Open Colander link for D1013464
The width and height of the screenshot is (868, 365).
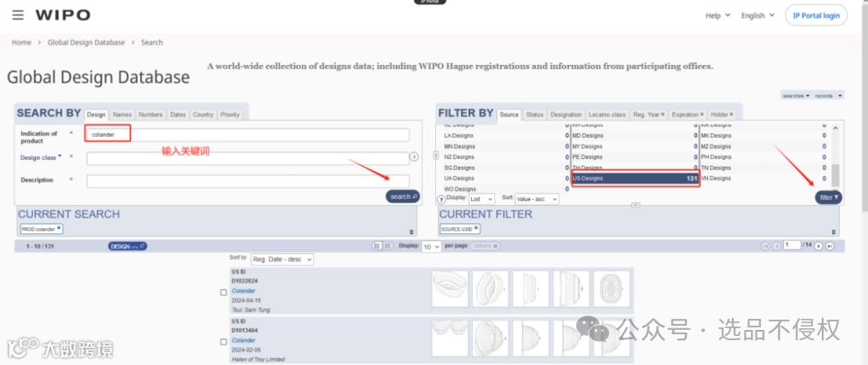pyautogui.click(x=244, y=340)
